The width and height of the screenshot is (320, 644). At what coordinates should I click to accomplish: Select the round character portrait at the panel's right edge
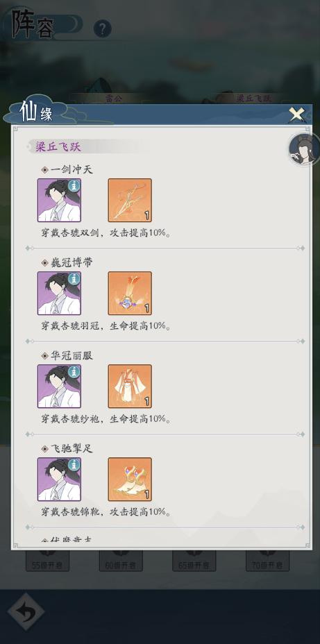(x=304, y=150)
